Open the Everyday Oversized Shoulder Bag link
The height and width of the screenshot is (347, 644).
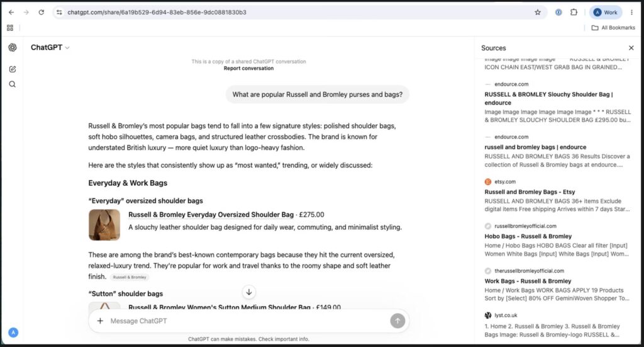211,215
